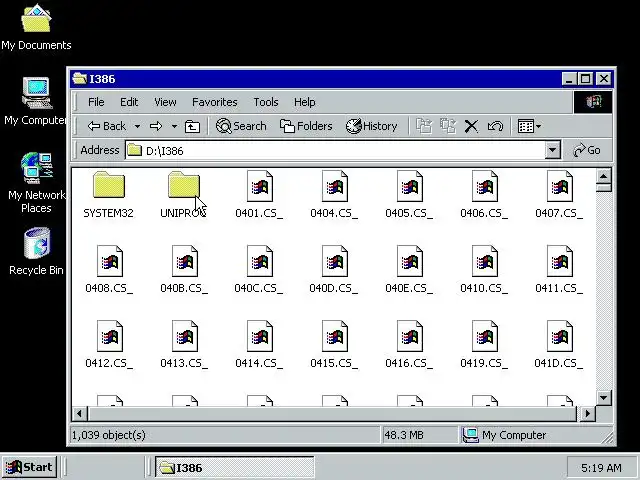Select the 0408.CS_ file icon

tap(109, 261)
